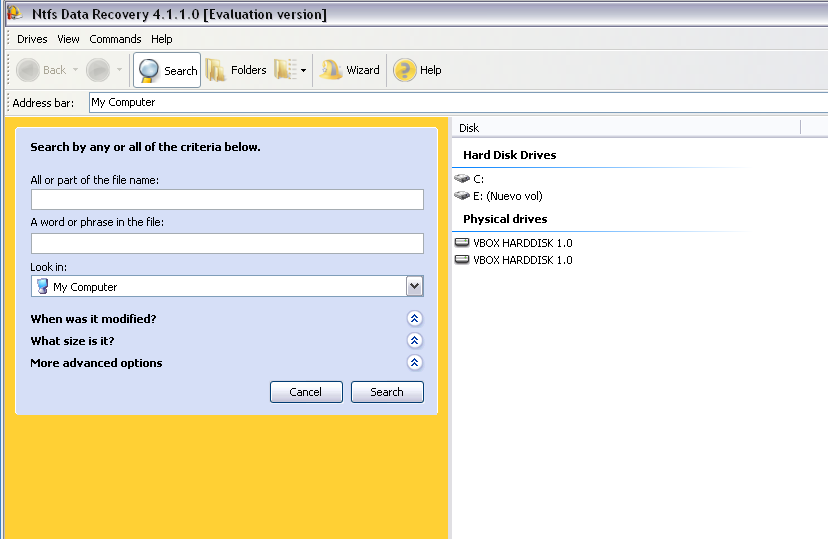Screen dimensions: 828x539
Task: Expand 'What size is it?' section
Action: pos(415,341)
